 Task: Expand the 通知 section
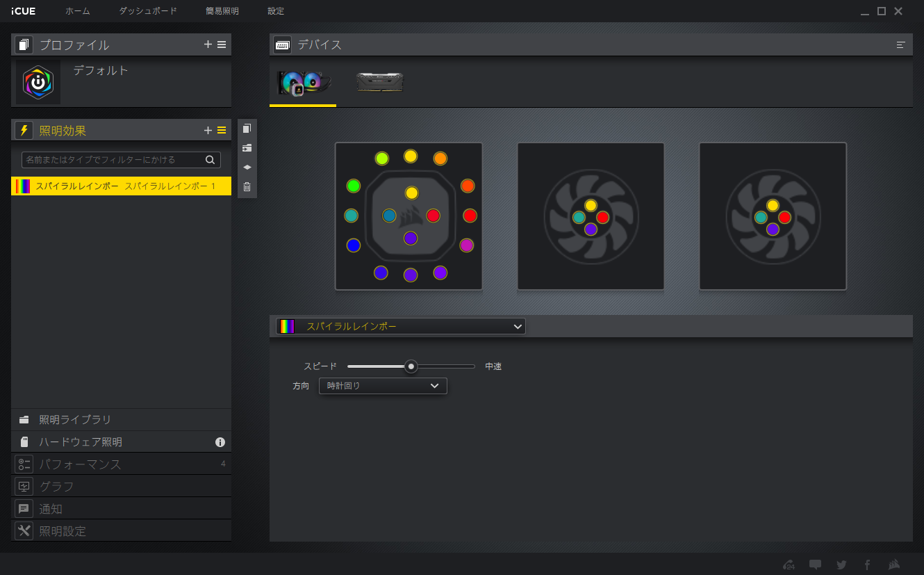click(121, 509)
